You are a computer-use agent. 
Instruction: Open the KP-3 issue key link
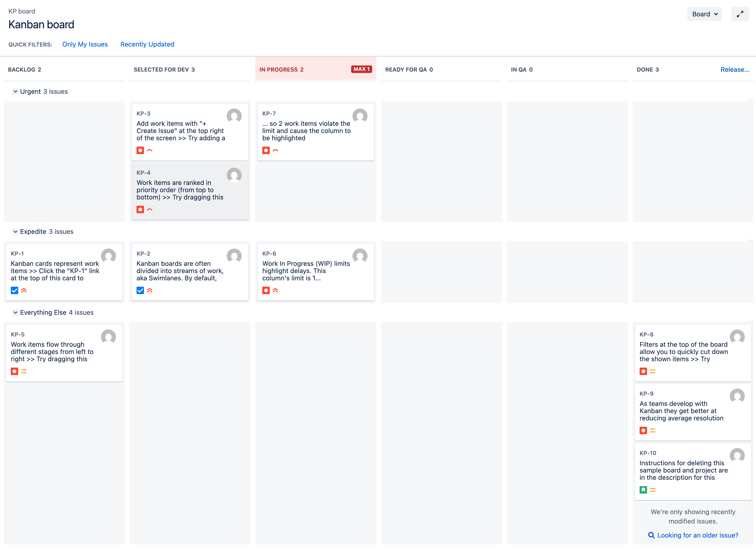point(143,113)
